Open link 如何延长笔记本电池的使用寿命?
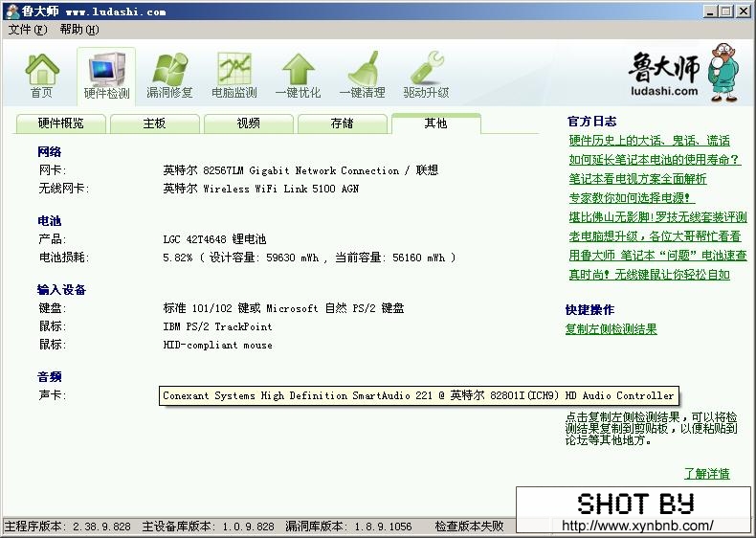Viewport: 756px width, 538px height. 654,160
